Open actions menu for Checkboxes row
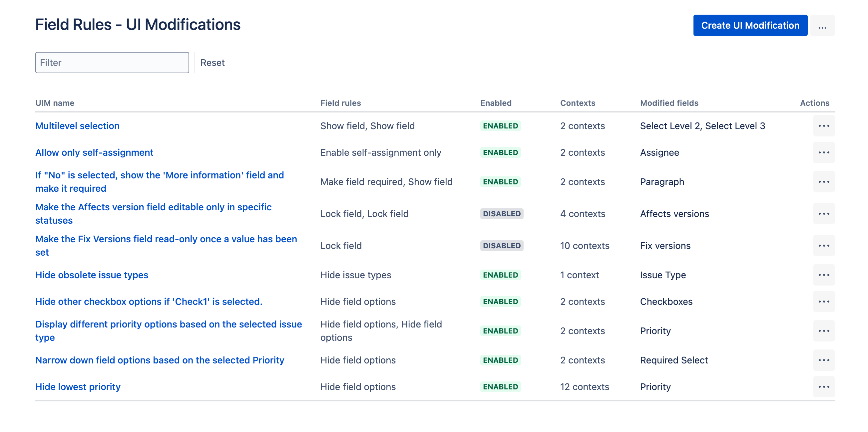Viewport: 868px width, 432px height. (x=823, y=302)
